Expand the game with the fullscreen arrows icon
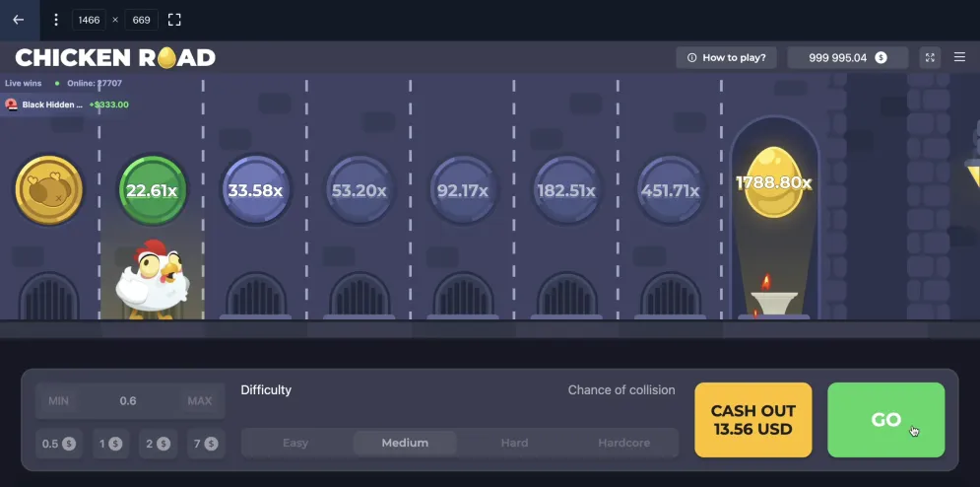Viewport: 980px width, 487px height. (930, 57)
